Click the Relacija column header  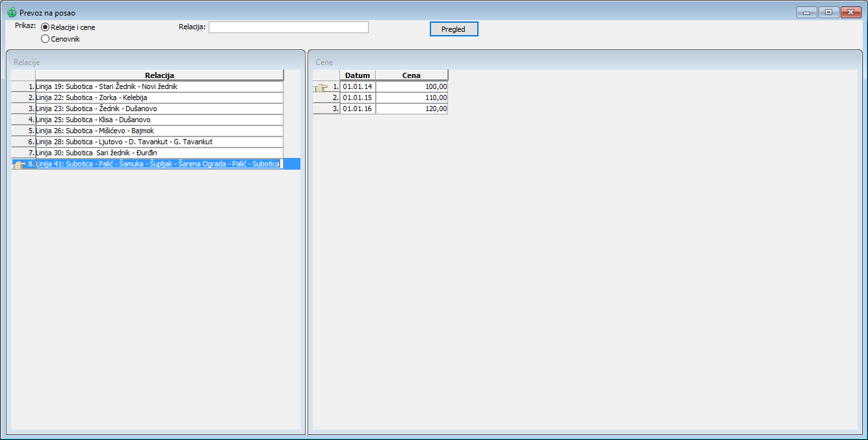pos(159,75)
